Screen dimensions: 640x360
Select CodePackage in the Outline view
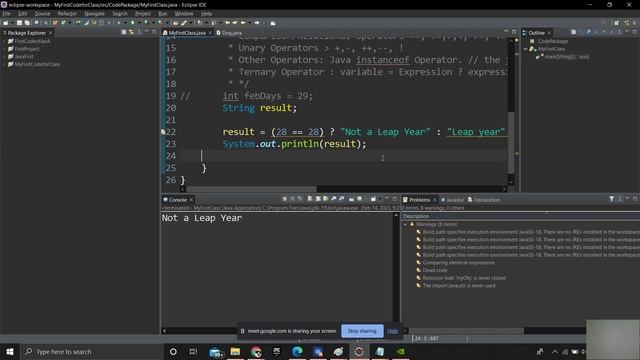552,41
